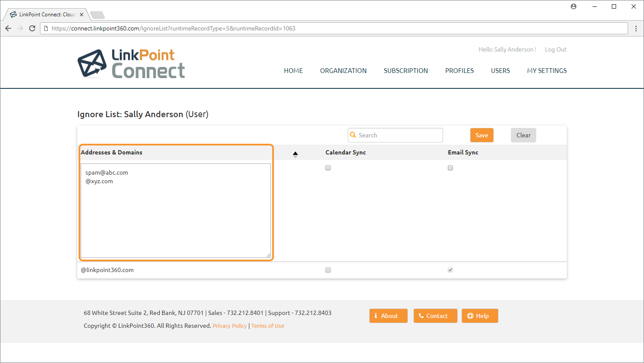644x363 pixels.
Task: Sort the list using the sort arrow
Action: point(295,154)
